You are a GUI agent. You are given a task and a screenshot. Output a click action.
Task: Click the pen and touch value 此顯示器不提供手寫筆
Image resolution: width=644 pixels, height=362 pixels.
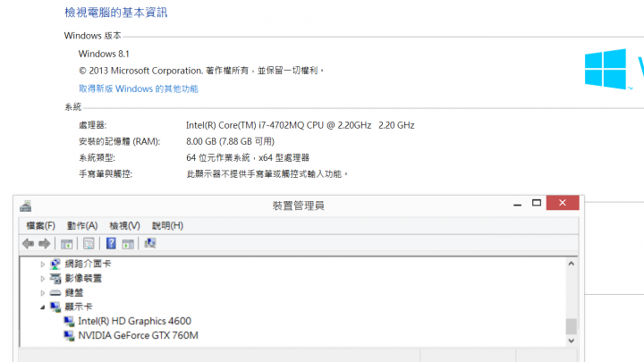(x=267, y=174)
